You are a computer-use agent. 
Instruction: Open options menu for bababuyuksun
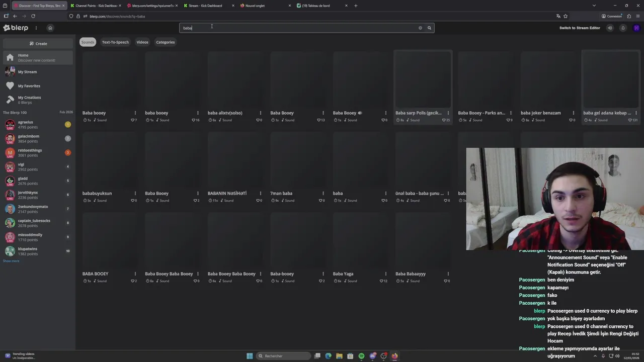coord(135,193)
